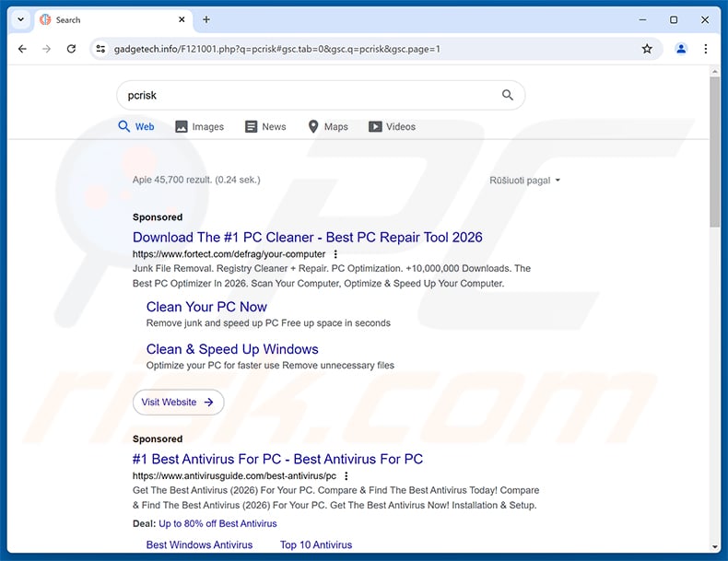728x561 pixels.
Task: Open Chrome three-dot menu
Action: (x=705, y=49)
